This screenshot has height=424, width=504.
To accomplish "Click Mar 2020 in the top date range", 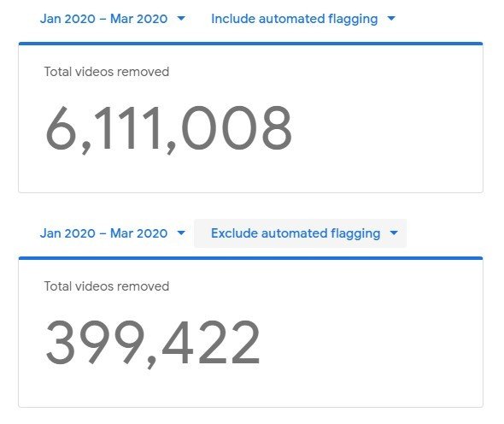I will coord(139,19).
